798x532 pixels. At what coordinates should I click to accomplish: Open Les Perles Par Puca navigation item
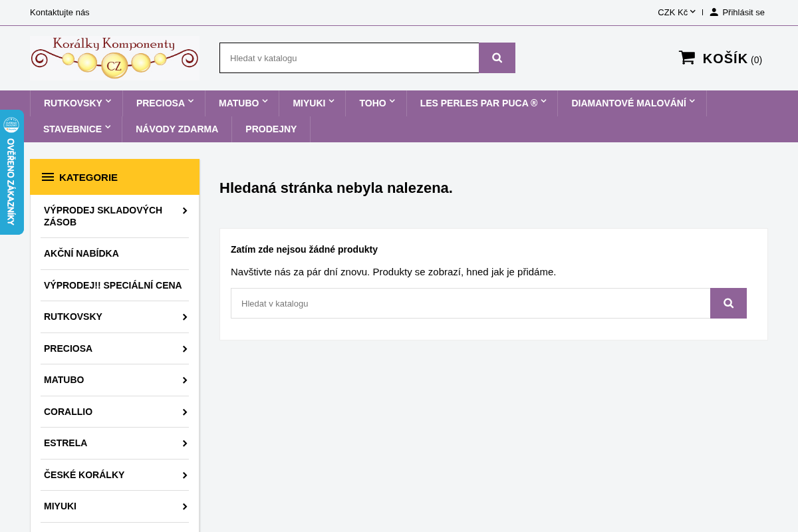479,103
